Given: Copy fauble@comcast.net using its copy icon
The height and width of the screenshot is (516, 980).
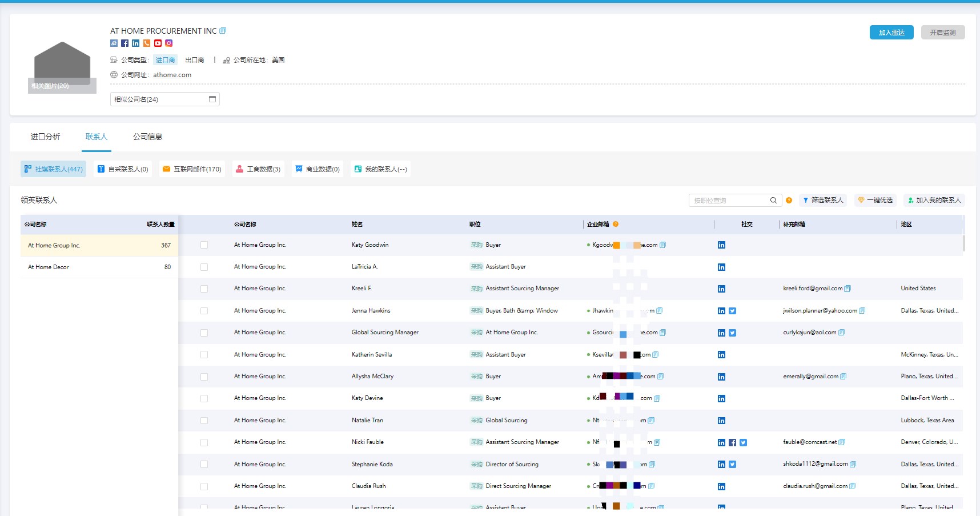Looking at the screenshot, I should pyautogui.click(x=842, y=442).
